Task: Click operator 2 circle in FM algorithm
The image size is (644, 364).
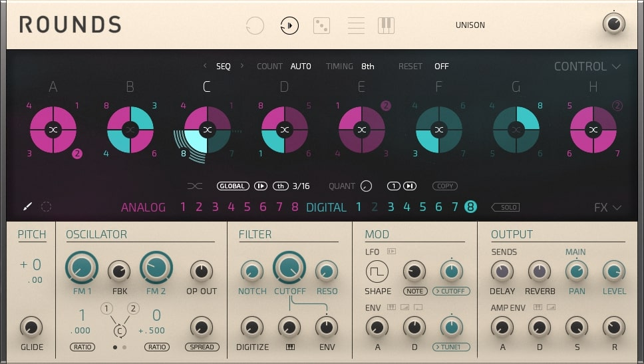Action: point(133,309)
